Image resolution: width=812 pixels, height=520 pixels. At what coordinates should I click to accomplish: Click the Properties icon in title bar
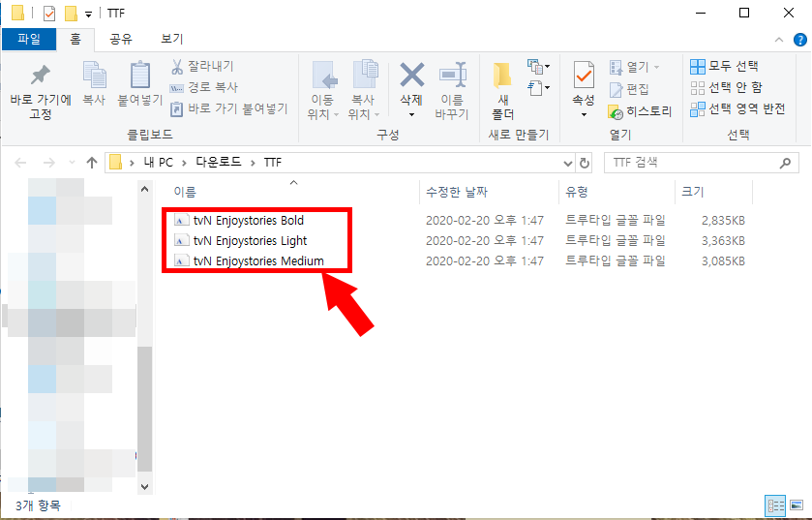click(48, 13)
